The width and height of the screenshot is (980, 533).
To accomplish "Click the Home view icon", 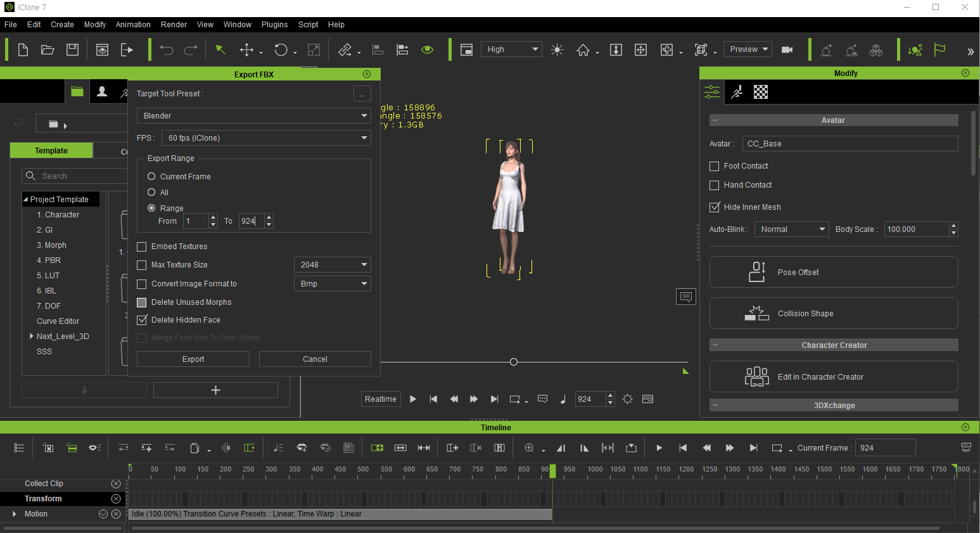I will 583,49.
